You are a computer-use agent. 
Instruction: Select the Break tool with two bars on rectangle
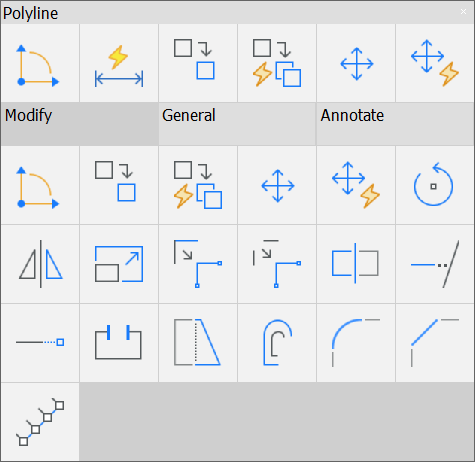click(119, 343)
